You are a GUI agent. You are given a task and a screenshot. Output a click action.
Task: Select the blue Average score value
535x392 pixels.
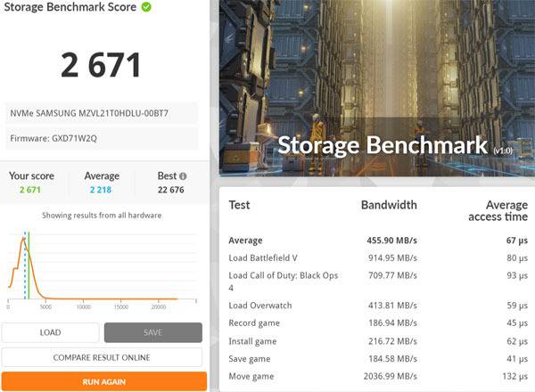(x=102, y=190)
